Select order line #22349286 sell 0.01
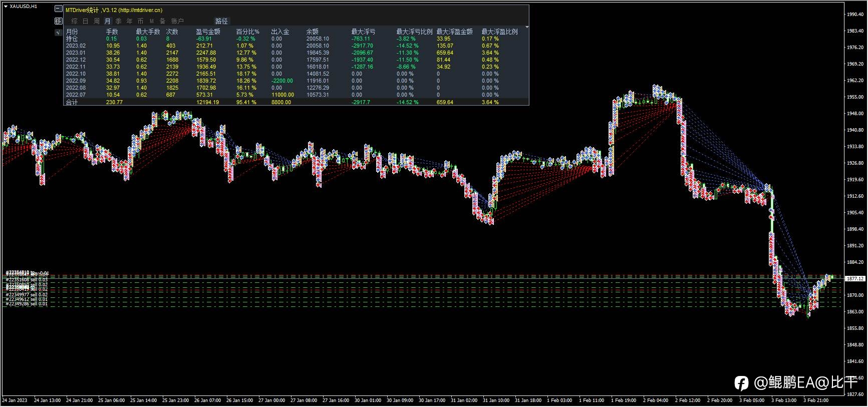 (x=27, y=304)
